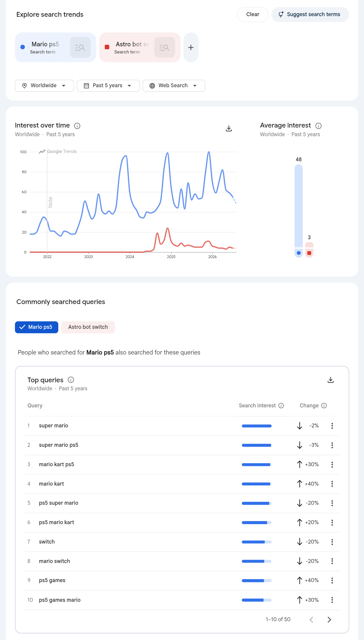This screenshot has height=640, width=364.
Task: Open more options for super mario row
Action: click(332, 426)
